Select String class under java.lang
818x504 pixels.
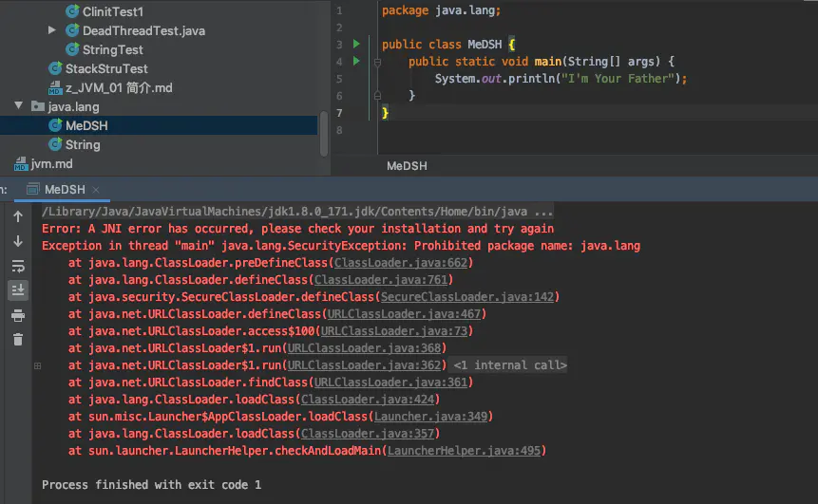coord(83,145)
